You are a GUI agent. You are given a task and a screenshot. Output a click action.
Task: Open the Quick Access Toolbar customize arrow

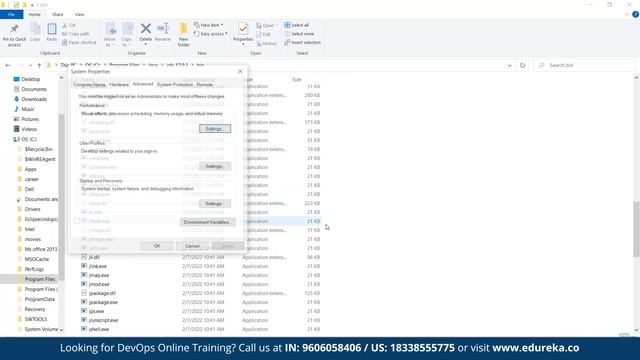click(x=32, y=5)
